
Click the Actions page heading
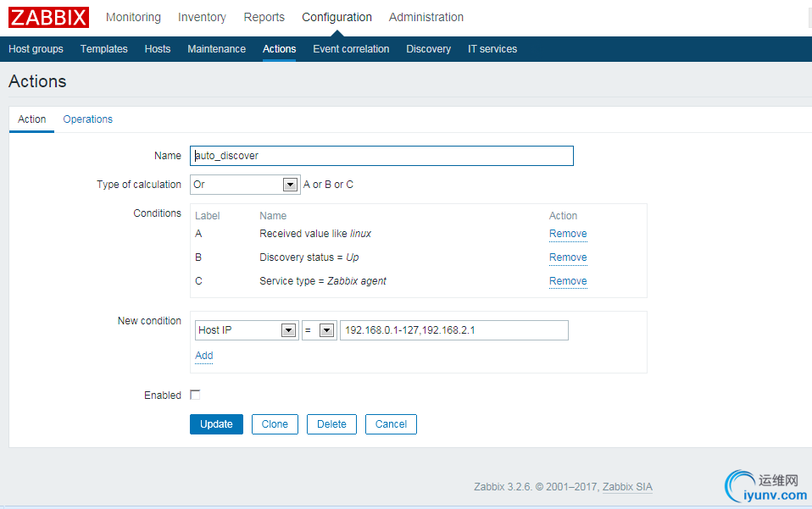[x=37, y=81]
